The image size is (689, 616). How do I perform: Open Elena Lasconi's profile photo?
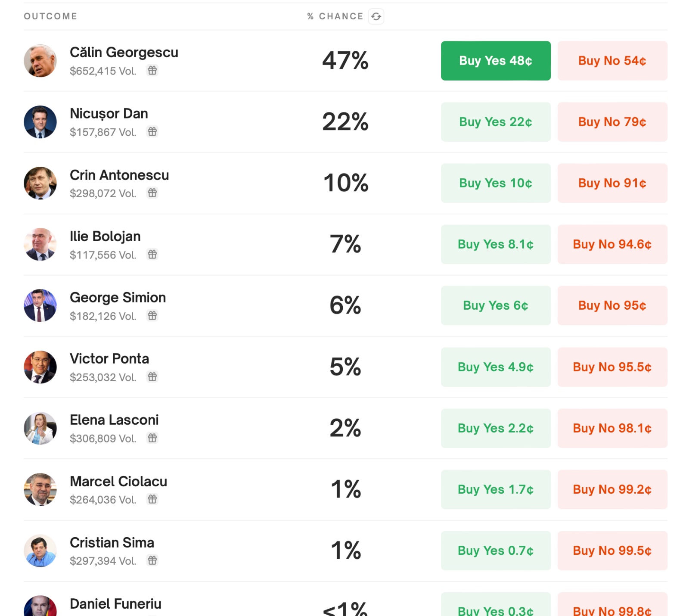pyautogui.click(x=40, y=428)
